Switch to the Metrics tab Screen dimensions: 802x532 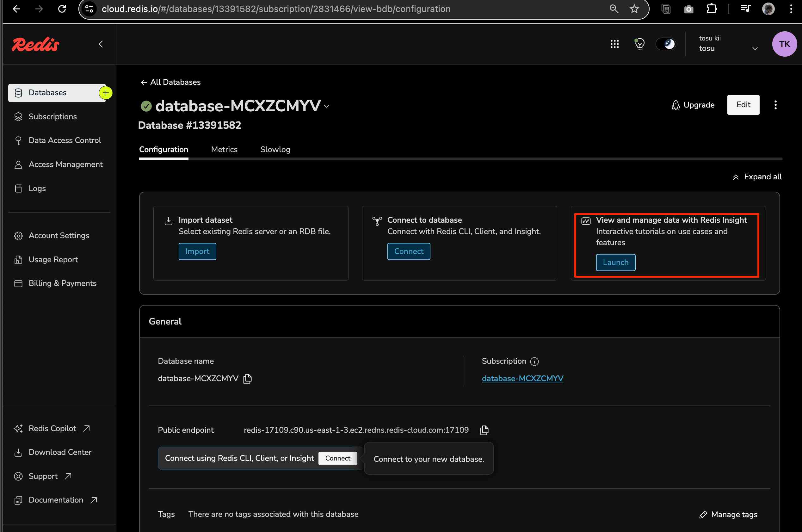tap(224, 150)
